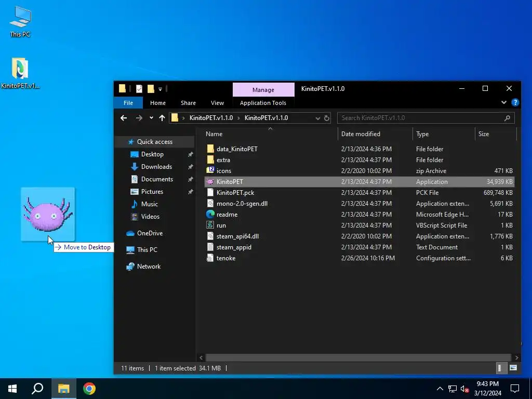Open Documents in the navigation pane

coord(157,179)
